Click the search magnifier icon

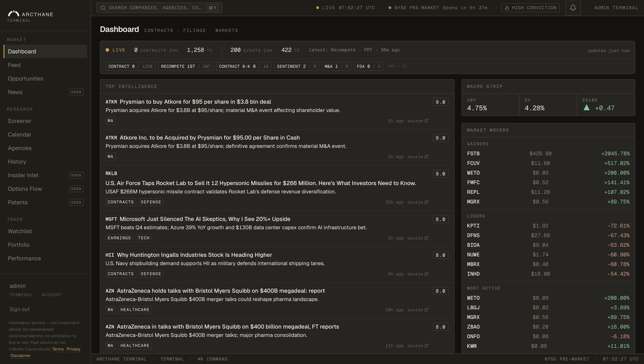[103, 8]
